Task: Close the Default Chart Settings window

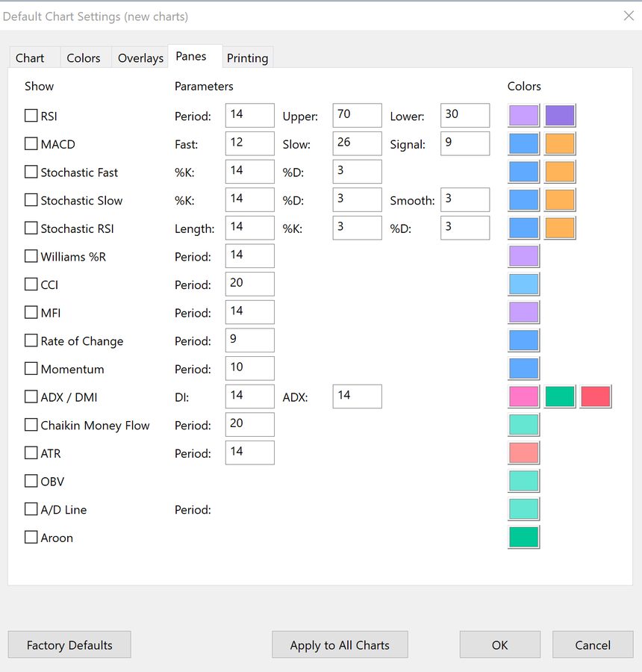Action: [x=629, y=16]
